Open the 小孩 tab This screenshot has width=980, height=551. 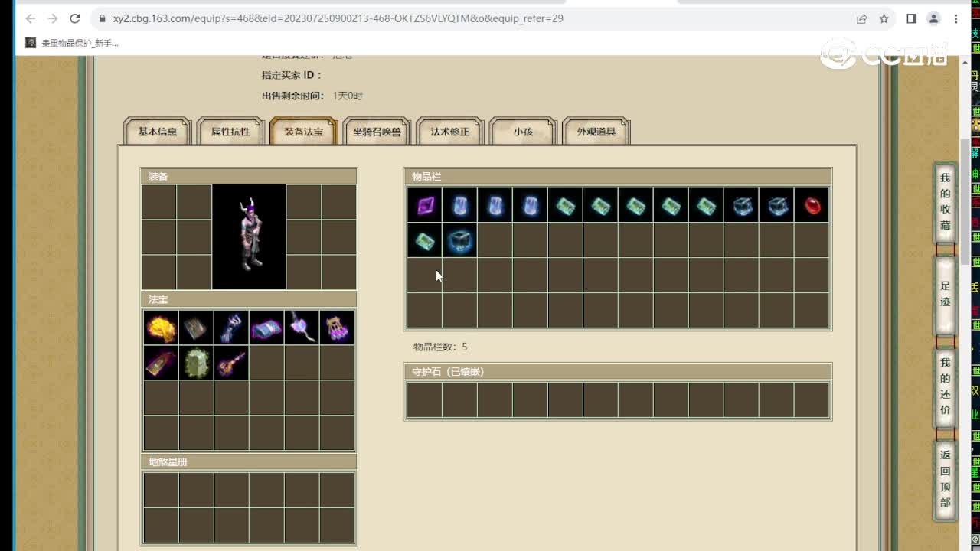(523, 132)
